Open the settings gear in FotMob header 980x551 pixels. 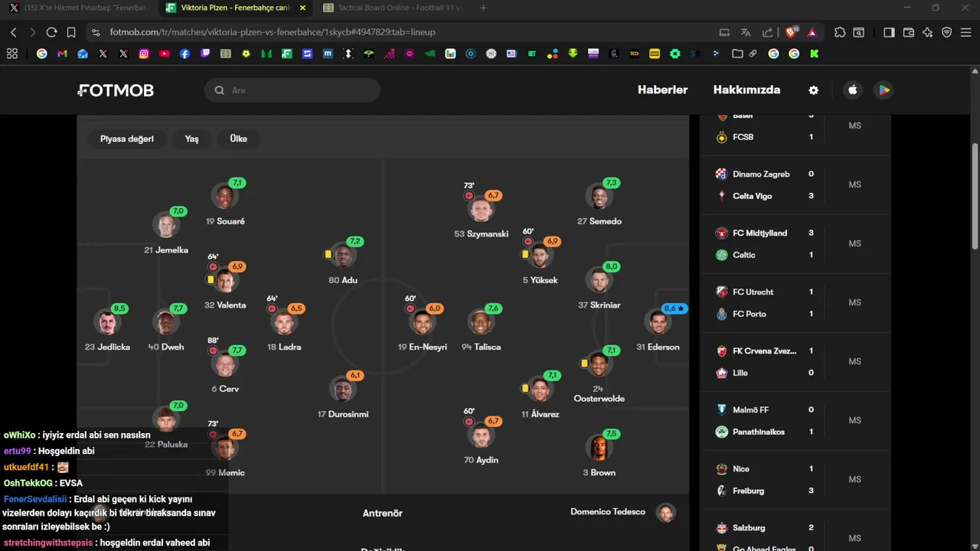pyautogui.click(x=813, y=90)
